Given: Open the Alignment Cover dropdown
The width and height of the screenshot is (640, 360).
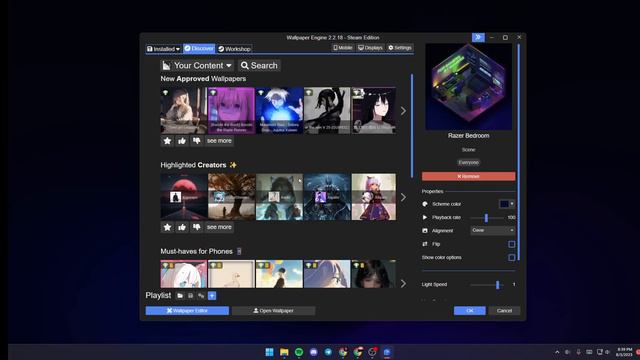Looking at the screenshot, I should point(493,231).
